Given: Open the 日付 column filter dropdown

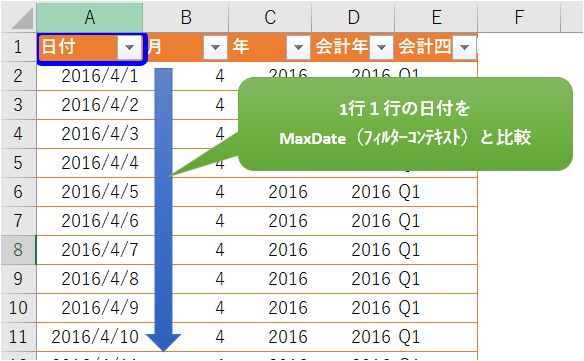Looking at the screenshot, I should click(130, 47).
